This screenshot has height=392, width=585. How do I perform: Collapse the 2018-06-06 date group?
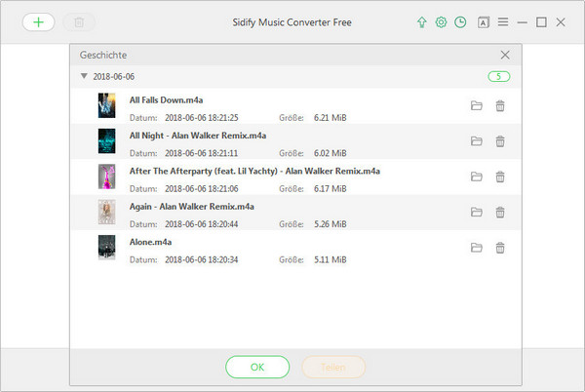(x=84, y=76)
